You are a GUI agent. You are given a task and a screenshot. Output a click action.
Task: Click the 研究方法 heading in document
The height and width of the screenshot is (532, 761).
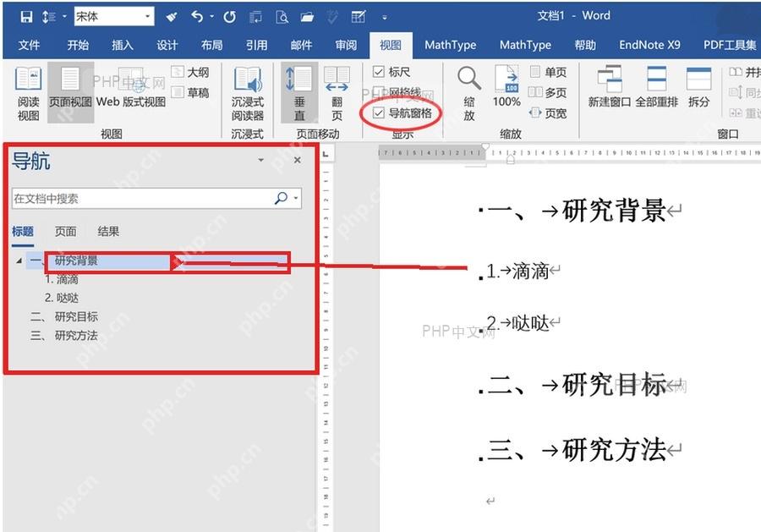614,449
